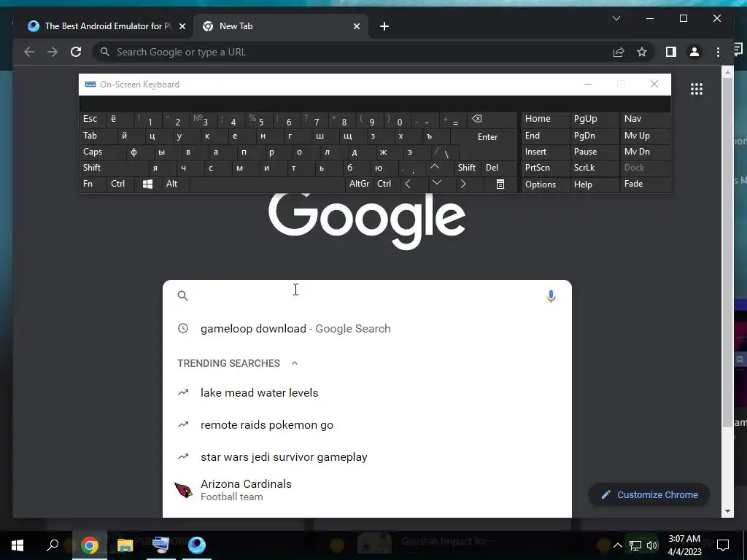Open the Google apps grid
This screenshot has height=560, width=747.
[x=697, y=88]
